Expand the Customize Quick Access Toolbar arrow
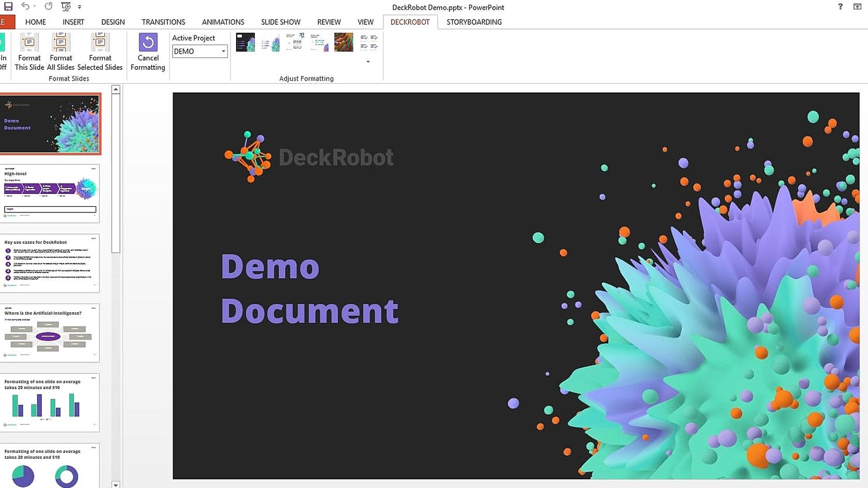The image size is (868, 488). (80, 7)
